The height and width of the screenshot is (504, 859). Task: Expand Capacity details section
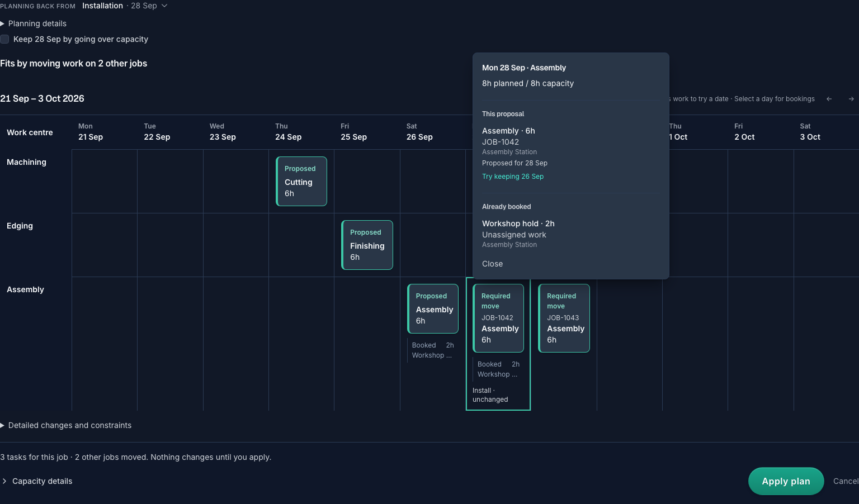37,481
